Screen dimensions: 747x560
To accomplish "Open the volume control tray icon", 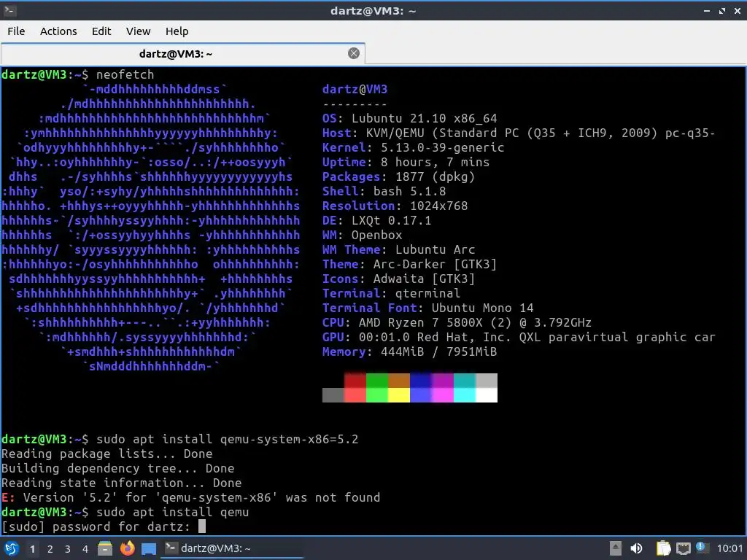I will coord(636,548).
